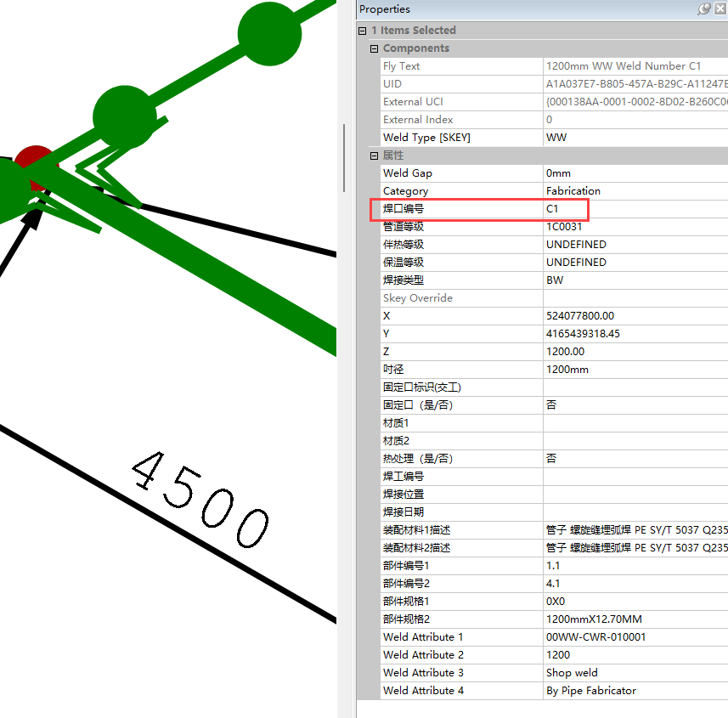Click the empty 焊工编号 value field
Viewport: 728px width, 718px height.
click(x=635, y=477)
